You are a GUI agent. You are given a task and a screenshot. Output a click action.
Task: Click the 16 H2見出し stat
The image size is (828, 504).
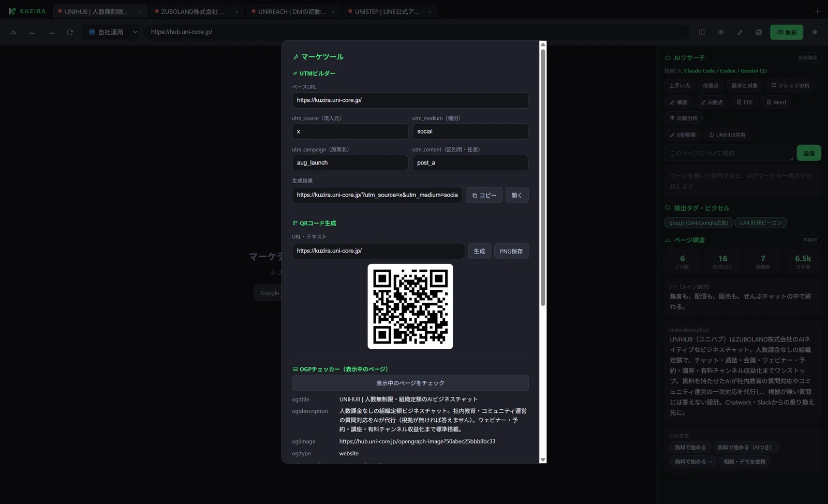click(722, 262)
